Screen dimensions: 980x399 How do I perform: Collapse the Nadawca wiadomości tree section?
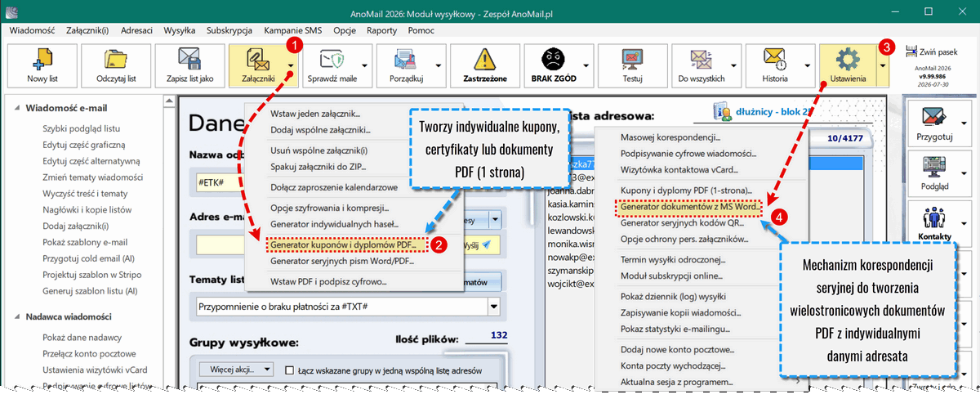[x=17, y=317]
